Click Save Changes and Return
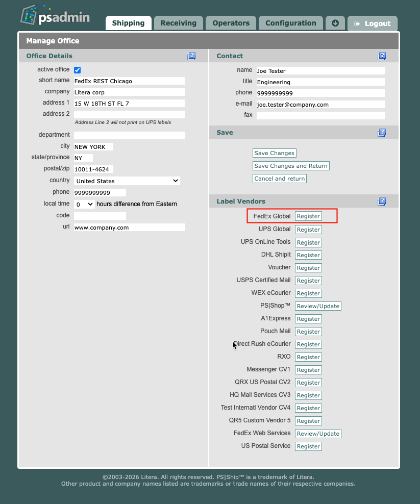 pos(291,166)
